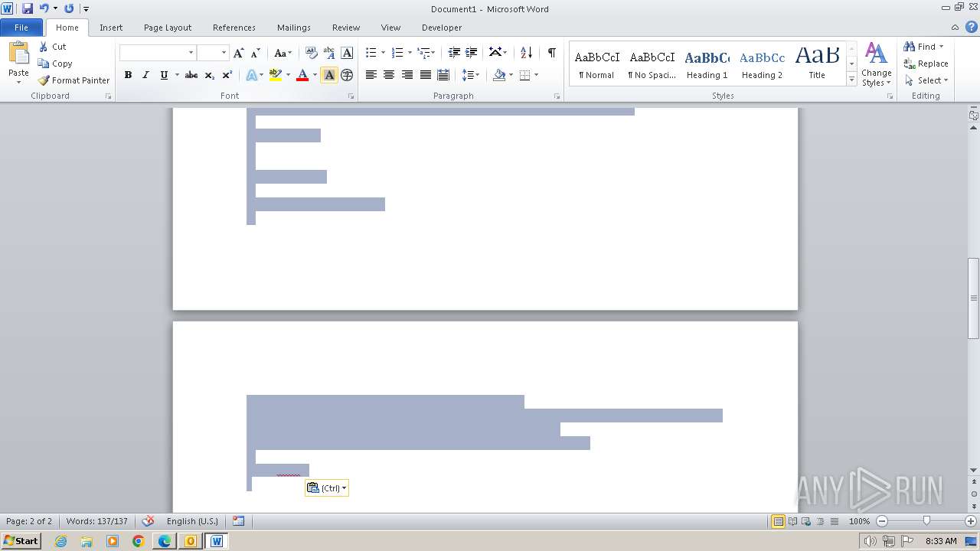Switch to the Review tab

coord(346,28)
